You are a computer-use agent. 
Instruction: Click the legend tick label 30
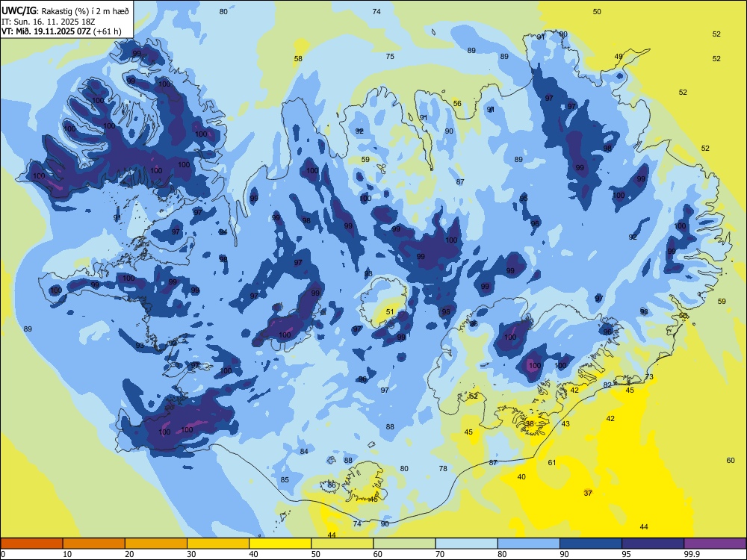[191, 554]
